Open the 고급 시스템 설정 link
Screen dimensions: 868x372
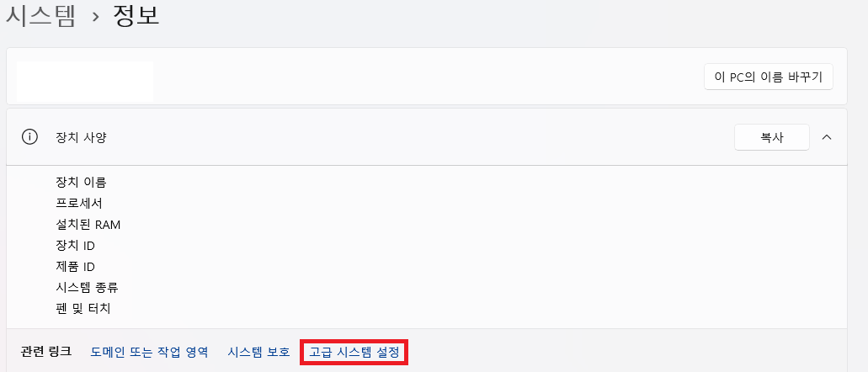(x=354, y=352)
